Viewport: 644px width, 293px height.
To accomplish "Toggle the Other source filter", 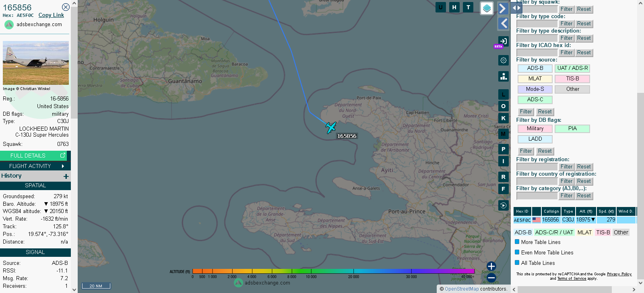I will point(572,89).
